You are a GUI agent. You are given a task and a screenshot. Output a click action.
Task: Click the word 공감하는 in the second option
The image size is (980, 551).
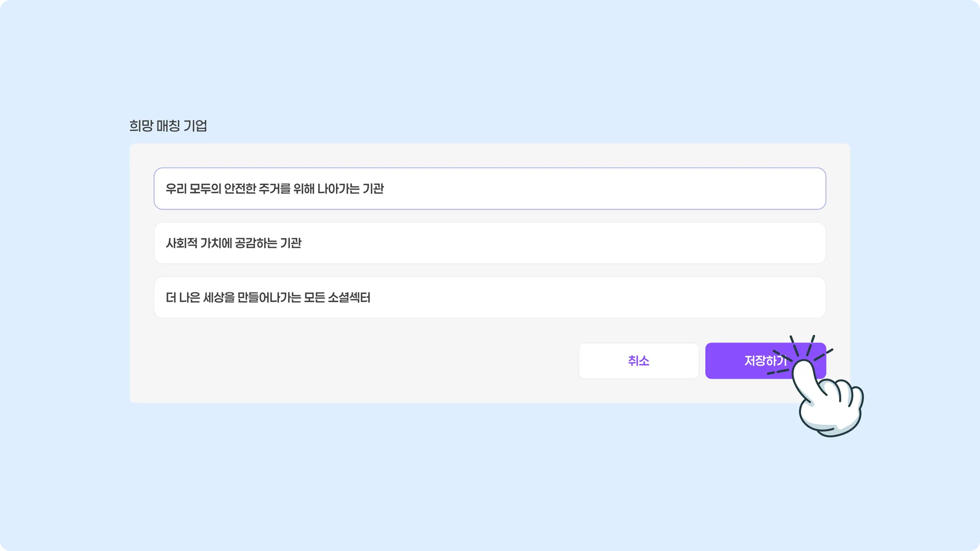click(256, 243)
